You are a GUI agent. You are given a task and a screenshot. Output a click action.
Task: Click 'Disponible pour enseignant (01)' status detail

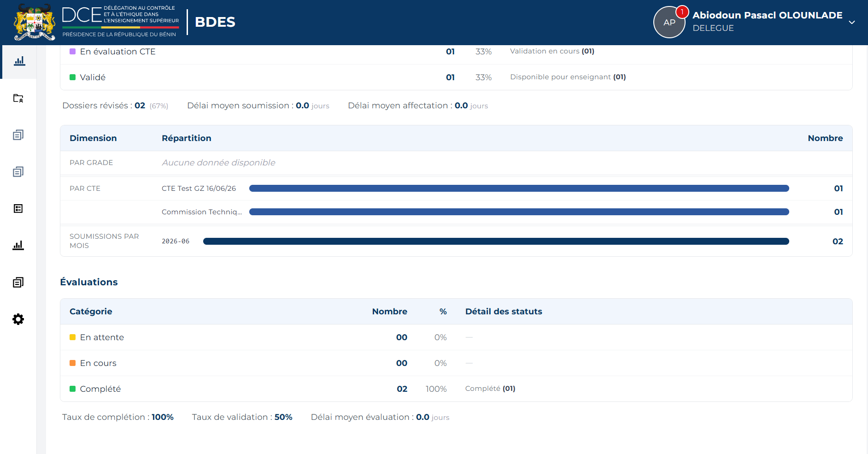[568, 77]
